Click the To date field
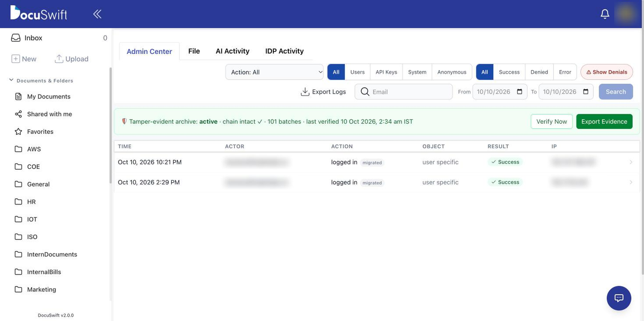Viewport: 644px width, 321px height. 566,91
